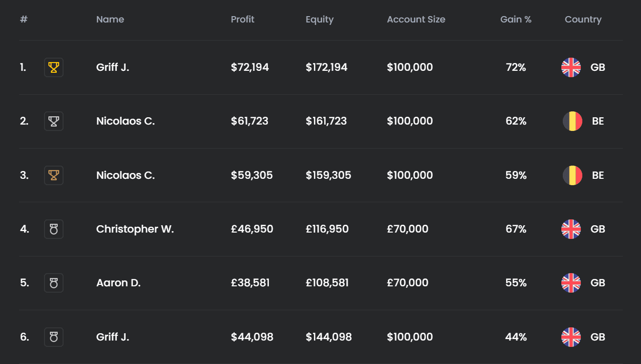Viewport: 641px width, 364px height.
Task: Click the Account Size column header
Action: click(416, 20)
